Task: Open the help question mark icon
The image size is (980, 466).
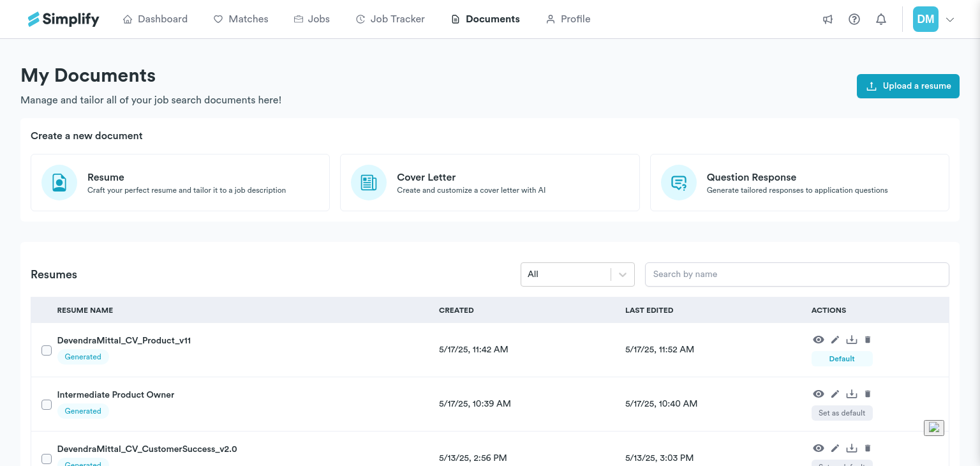Action: coord(854,19)
